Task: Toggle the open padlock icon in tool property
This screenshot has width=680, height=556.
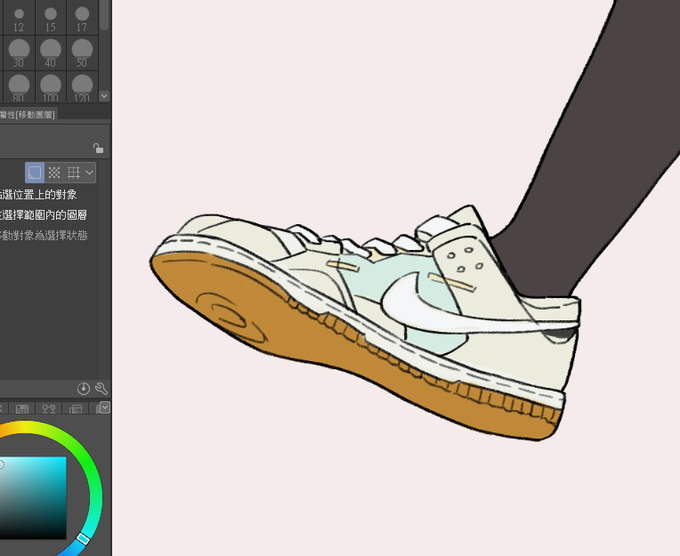Action: (x=98, y=148)
